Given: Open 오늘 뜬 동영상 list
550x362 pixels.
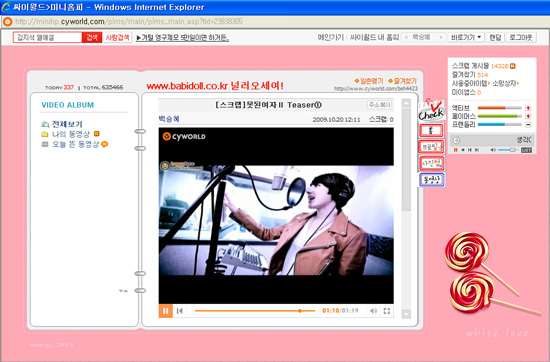Looking at the screenshot, I should [76, 144].
